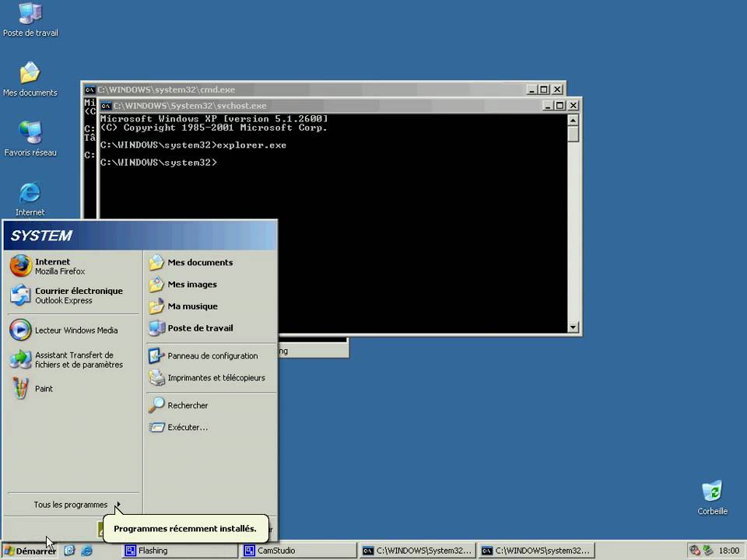This screenshot has width=747, height=560.
Task: Activate the C:\WINDOWS\System32... taskbar button
Action: (x=417, y=551)
